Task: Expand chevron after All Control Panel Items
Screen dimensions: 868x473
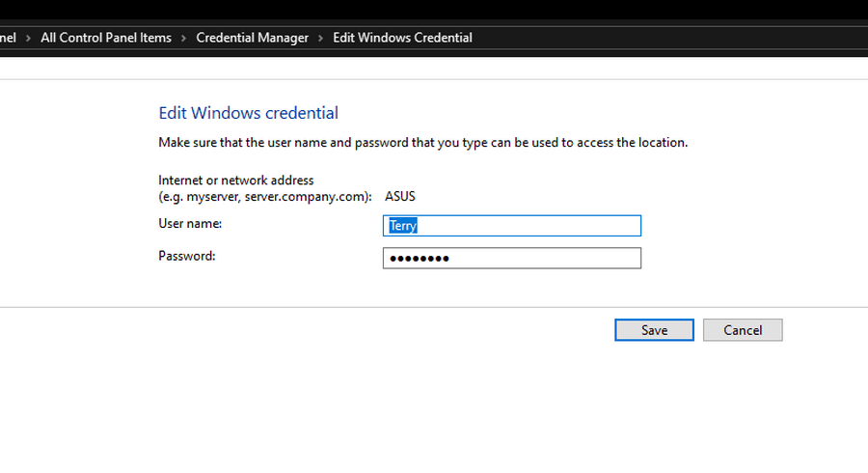Action: click(x=183, y=38)
